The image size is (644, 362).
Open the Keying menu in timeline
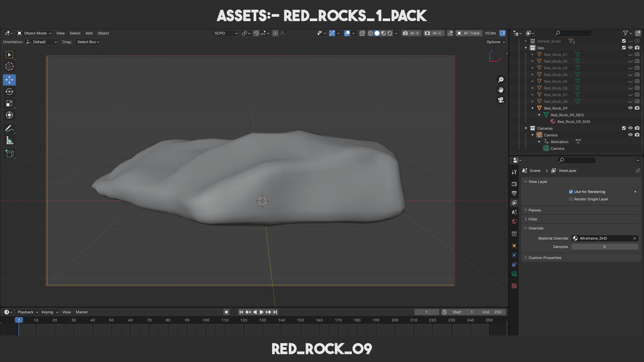[x=49, y=312]
